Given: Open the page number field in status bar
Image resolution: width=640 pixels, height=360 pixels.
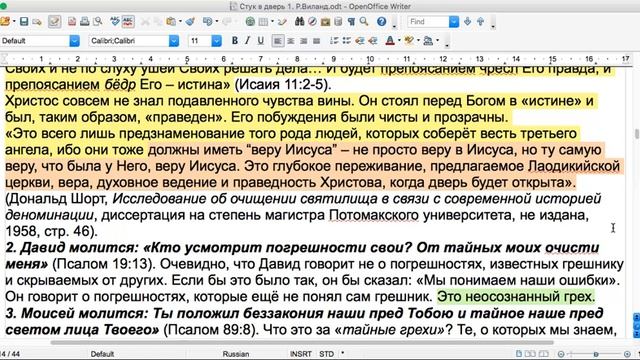Looking at the screenshot, I should click(x=11, y=354).
